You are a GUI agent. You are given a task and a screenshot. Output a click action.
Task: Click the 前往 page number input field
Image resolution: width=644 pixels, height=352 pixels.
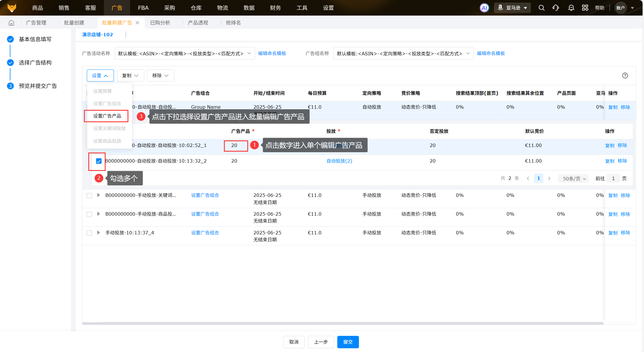click(613, 178)
